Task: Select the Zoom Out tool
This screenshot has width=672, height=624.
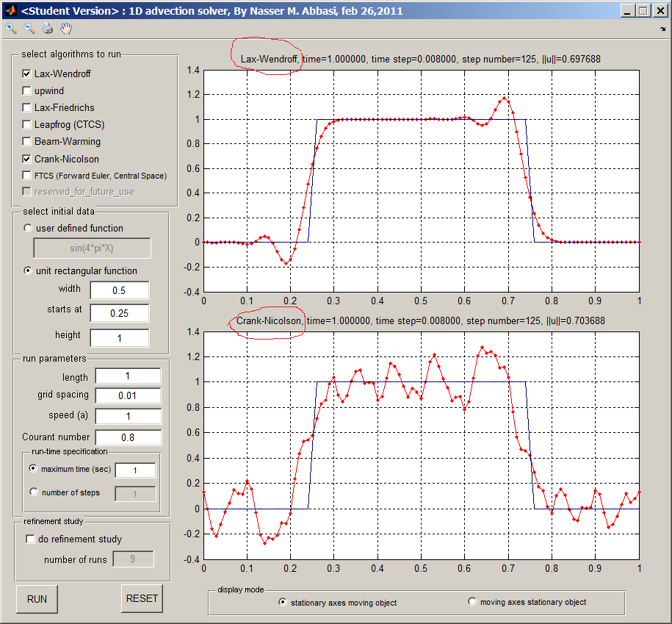Action: pyautogui.click(x=29, y=29)
